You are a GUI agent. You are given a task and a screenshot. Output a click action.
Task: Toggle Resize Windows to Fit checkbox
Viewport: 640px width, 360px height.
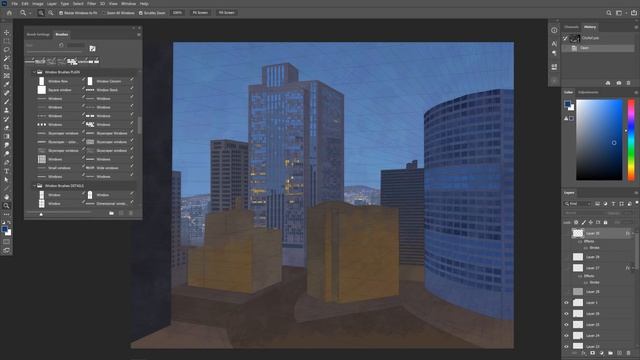(x=61, y=13)
